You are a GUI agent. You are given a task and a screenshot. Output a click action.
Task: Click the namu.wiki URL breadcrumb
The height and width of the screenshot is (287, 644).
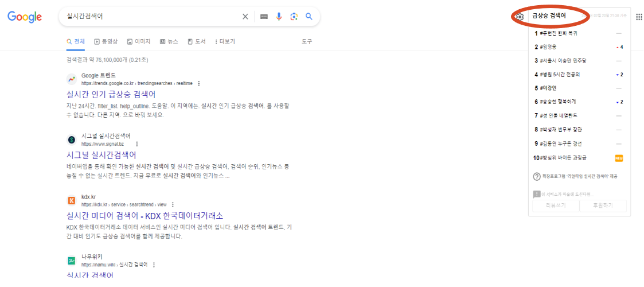(x=114, y=265)
